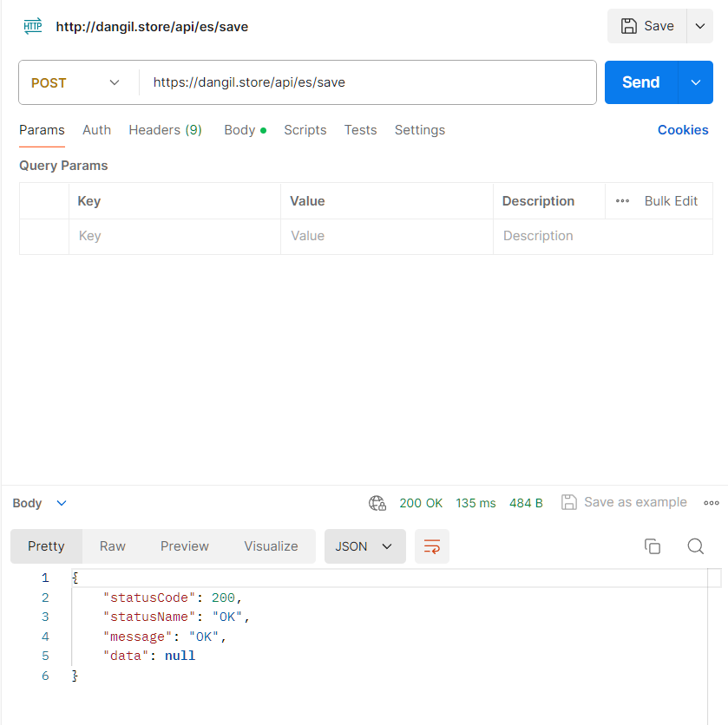Screen dimensions: 728x725
Task: Open the Cookies link
Action: (683, 130)
